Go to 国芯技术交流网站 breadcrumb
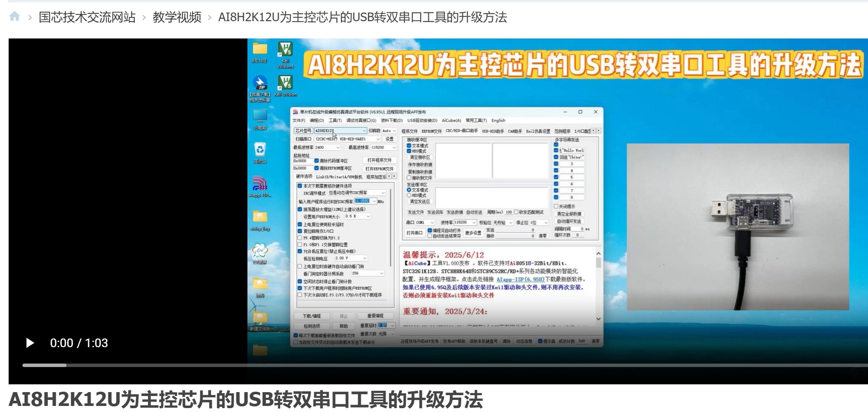Screen dimensions: 868x412 87,17
